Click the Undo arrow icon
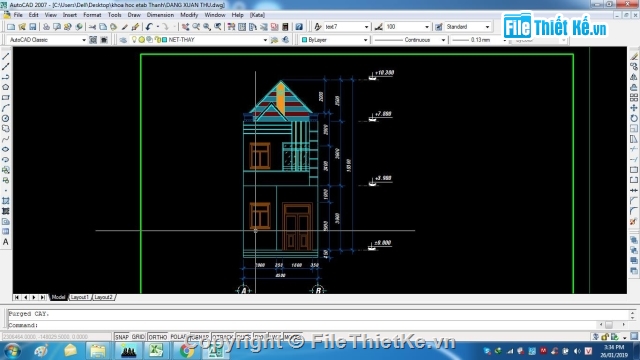 coord(149,27)
